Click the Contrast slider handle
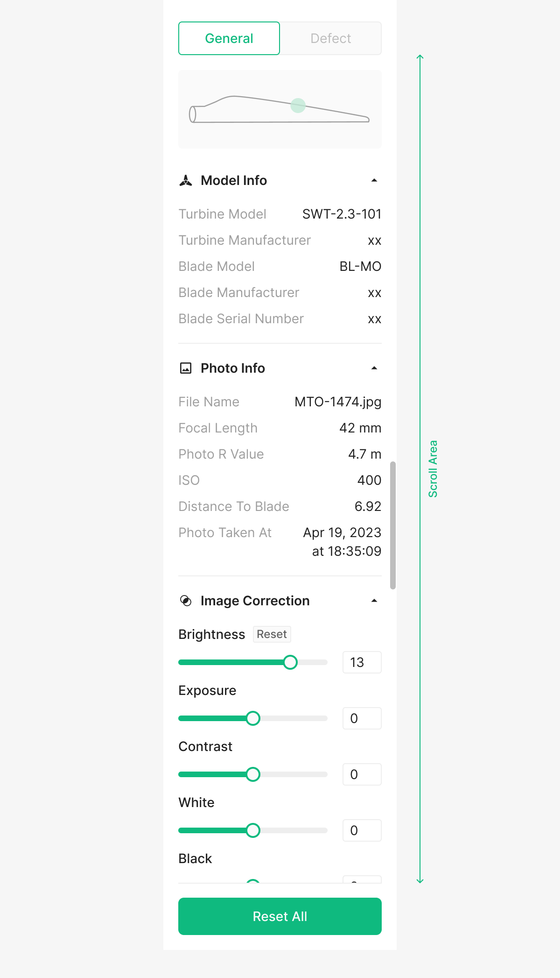 (253, 774)
